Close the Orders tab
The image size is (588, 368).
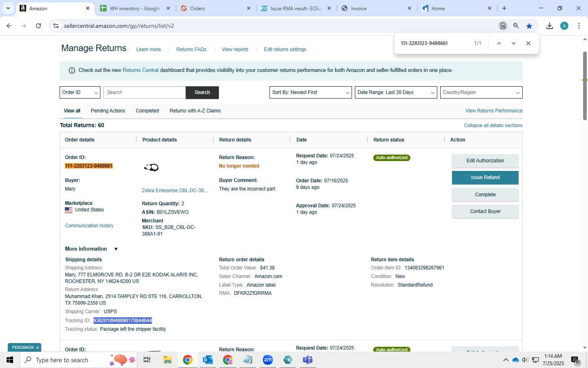click(x=249, y=8)
